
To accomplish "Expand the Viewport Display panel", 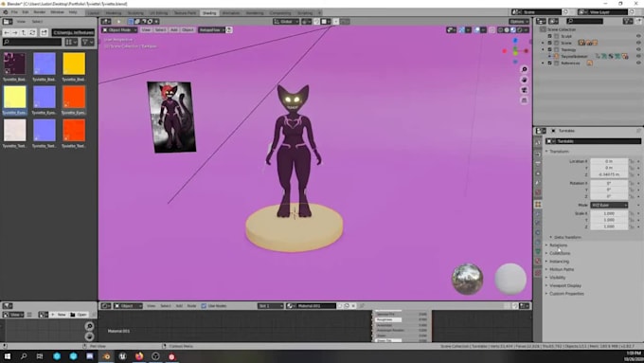I will [564, 285].
